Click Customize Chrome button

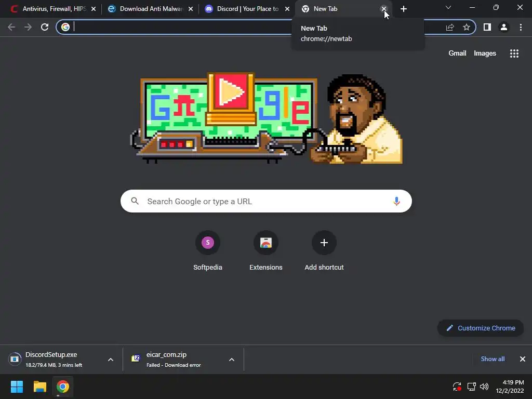point(481,328)
